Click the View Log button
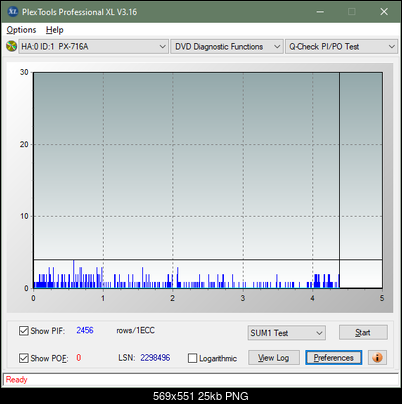 point(274,358)
